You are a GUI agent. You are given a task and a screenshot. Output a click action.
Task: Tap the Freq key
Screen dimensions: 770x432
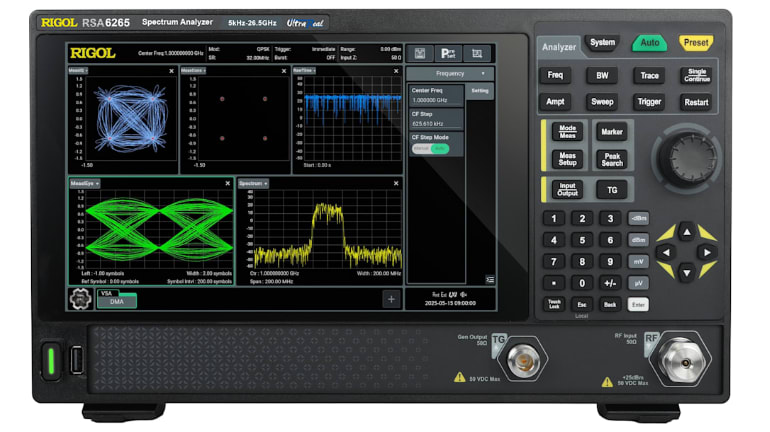(555, 75)
